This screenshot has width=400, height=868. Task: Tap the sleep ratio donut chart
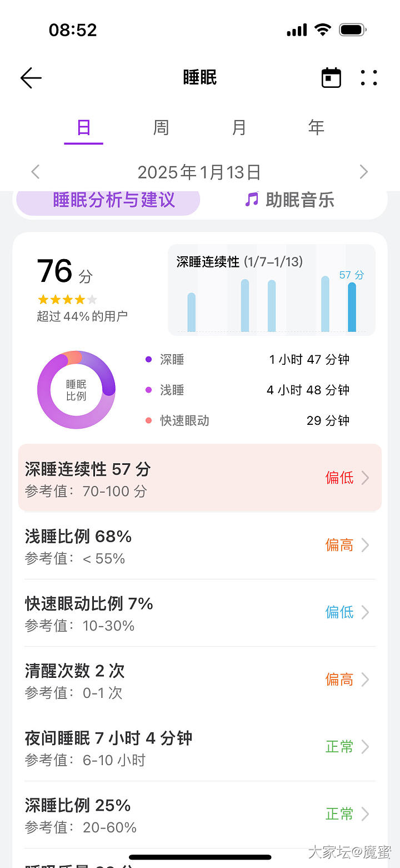click(x=76, y=390)
